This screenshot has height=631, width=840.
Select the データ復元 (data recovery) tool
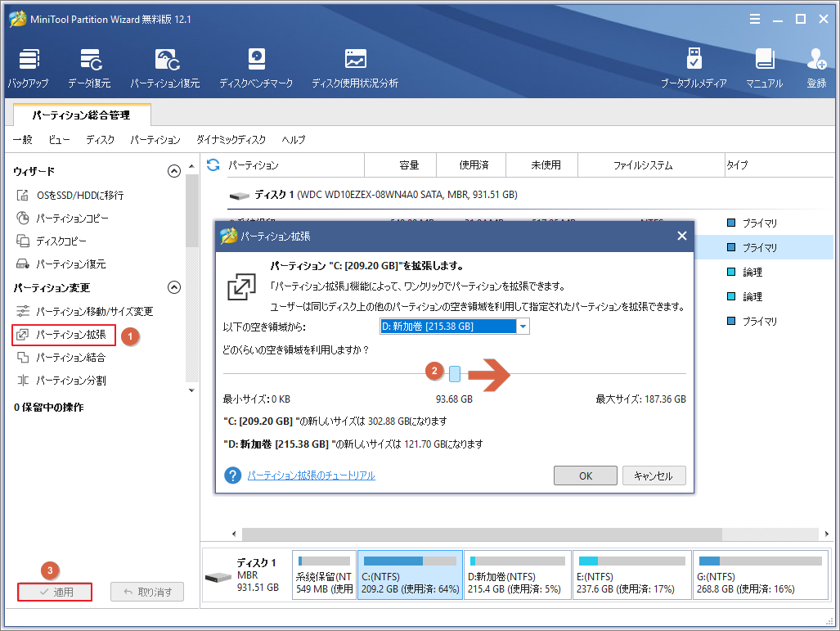pos(88,65)
